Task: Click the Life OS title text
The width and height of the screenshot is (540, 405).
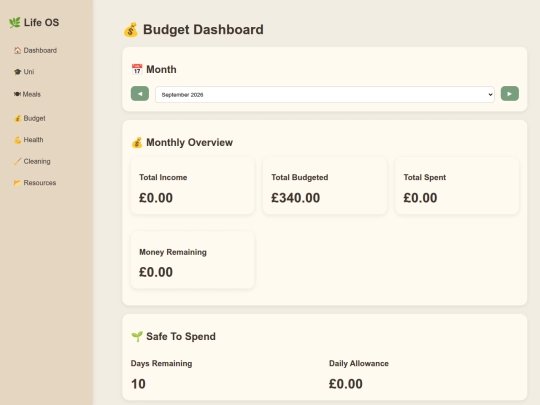Action: click(41, 23)
